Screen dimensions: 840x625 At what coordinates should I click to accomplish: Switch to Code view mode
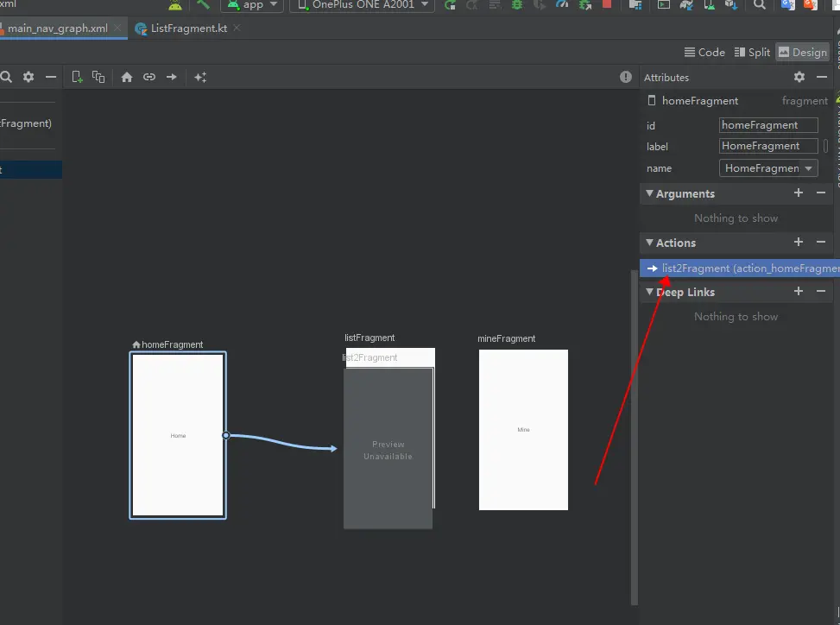tap(704, 52)
